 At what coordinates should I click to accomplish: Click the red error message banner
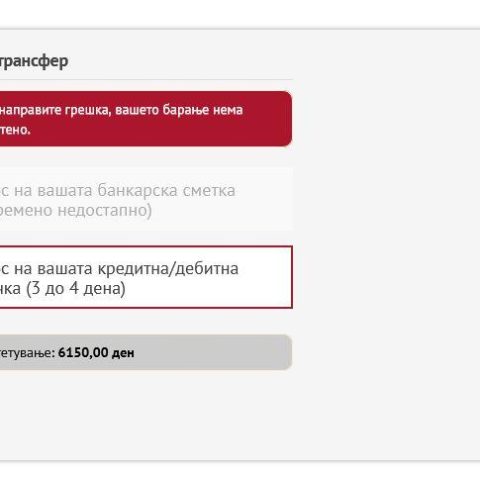pos(146,119)
